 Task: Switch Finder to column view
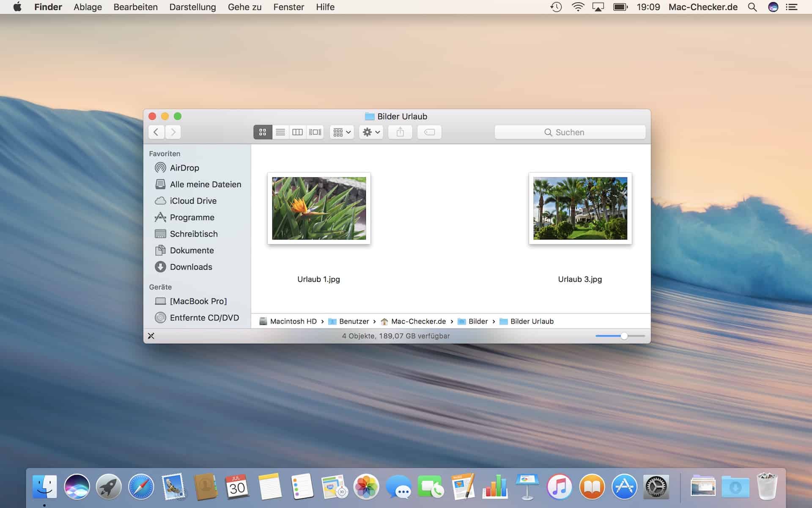click(298, 132)
